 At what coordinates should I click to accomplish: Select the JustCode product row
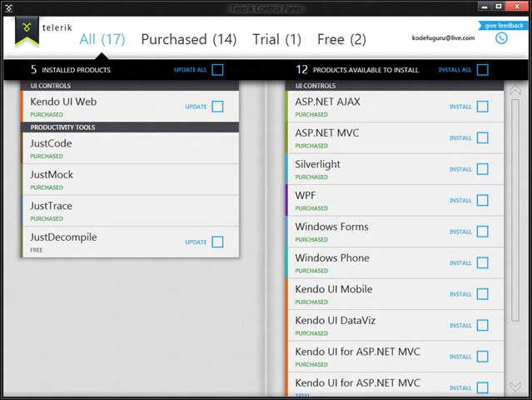point(130,148)
